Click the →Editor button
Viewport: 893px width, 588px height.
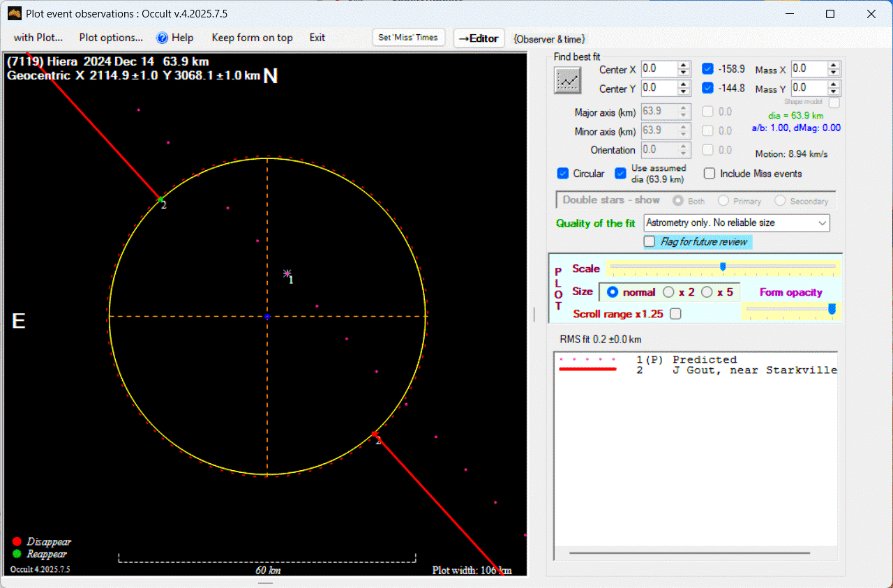point(479,38)
